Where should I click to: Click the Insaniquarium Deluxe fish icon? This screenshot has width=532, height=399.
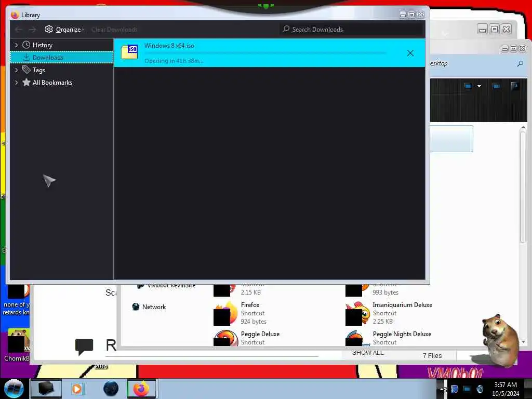pos(357,313)
